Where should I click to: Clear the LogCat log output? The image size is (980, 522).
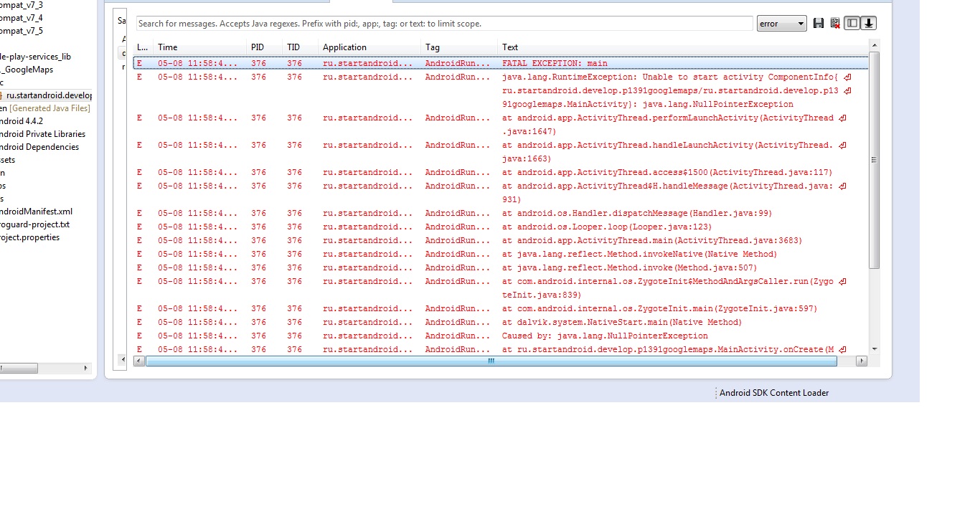tap(835, 24)
